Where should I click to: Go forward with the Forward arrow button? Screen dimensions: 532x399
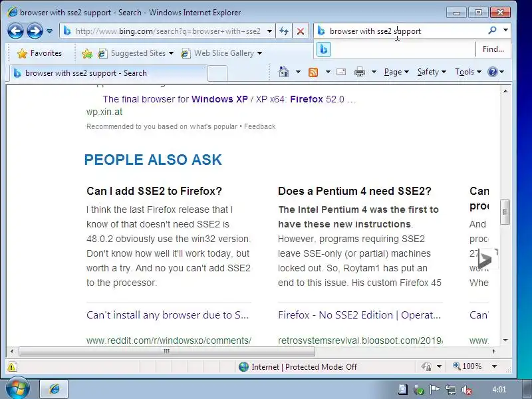tap(35, 31)
